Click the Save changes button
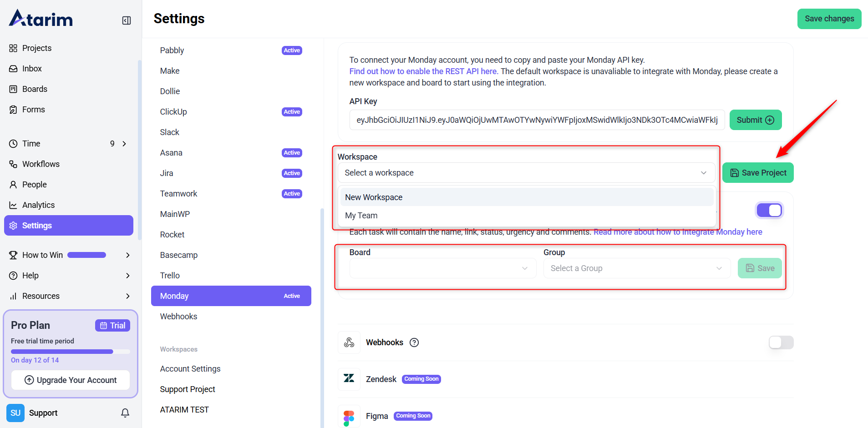This screenshot has height=428, width=868. 829,19
